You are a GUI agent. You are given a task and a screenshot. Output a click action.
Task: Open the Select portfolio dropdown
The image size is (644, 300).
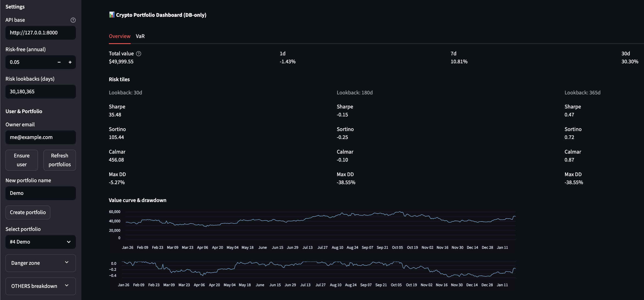40,242
